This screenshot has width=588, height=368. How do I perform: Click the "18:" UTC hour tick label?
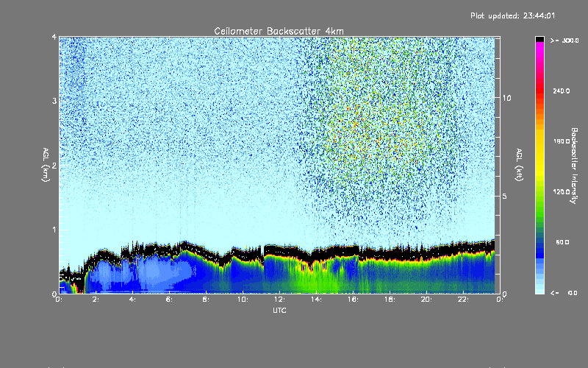tap(390, 300)
